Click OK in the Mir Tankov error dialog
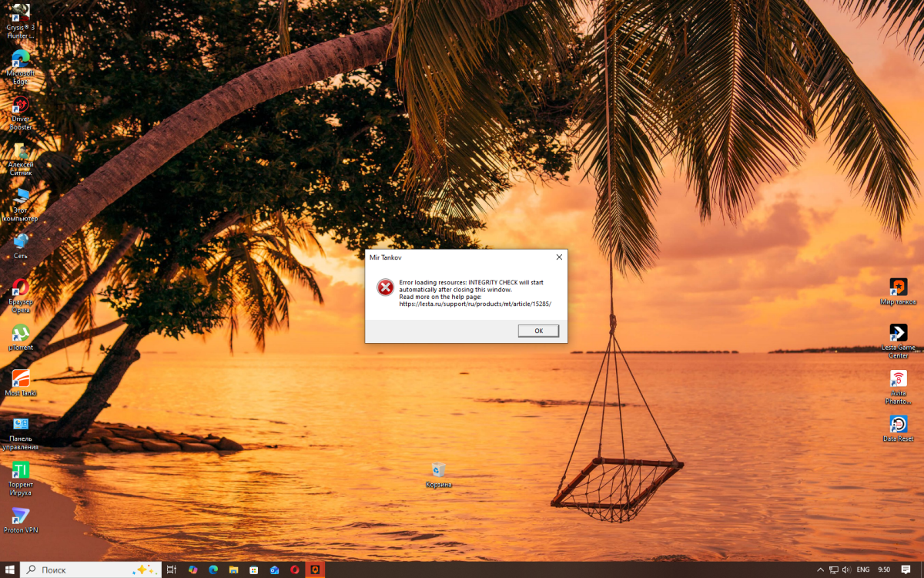924x578 pixels. tap(538, 331)
